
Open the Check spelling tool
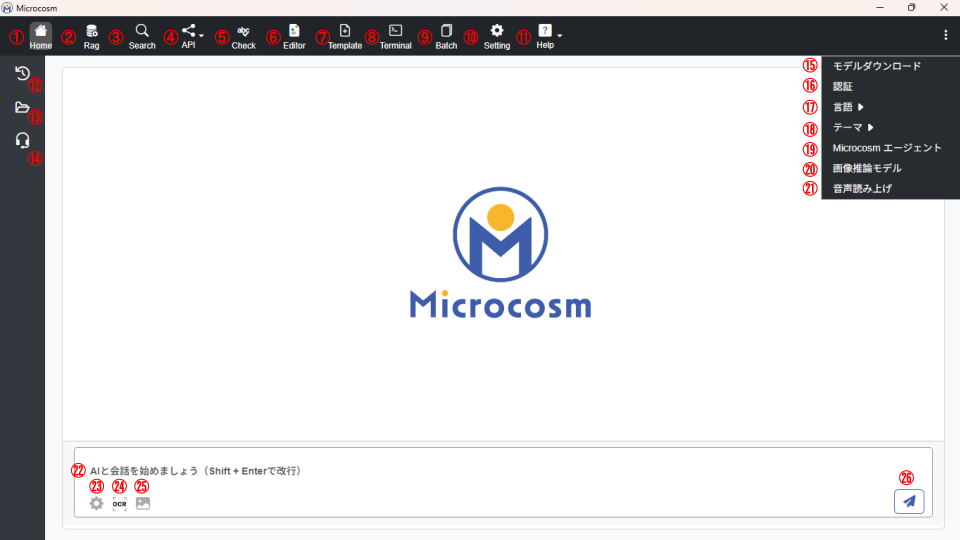(243, 36)
